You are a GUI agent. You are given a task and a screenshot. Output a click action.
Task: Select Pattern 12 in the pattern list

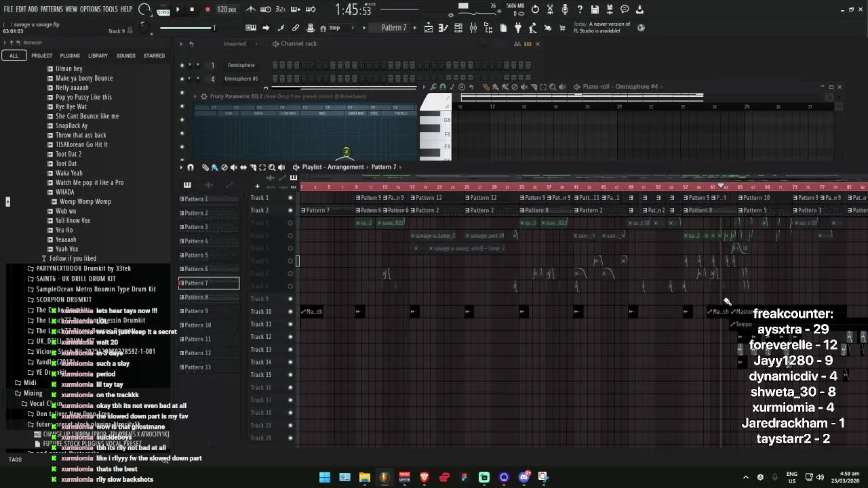[x=209, y=353]
